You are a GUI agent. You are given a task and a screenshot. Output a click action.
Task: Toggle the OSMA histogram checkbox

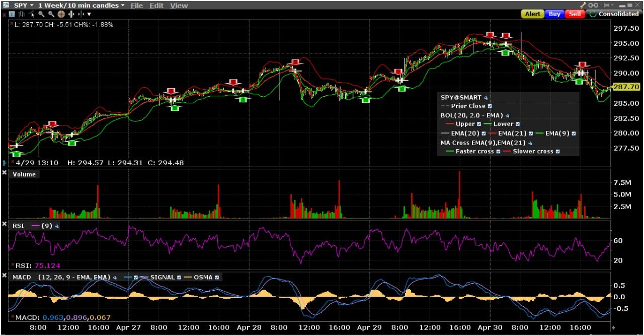[217, 278]
